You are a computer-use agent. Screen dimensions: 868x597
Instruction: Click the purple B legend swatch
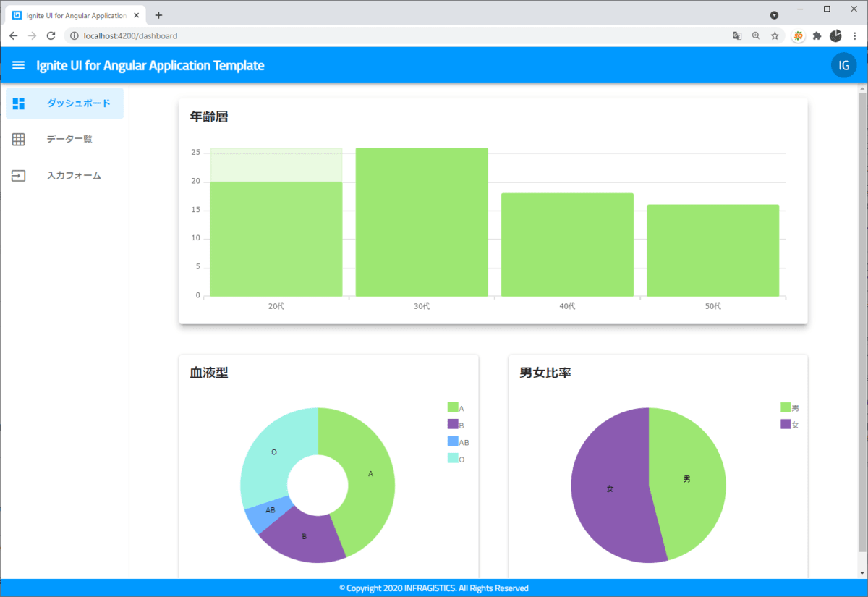453,424
